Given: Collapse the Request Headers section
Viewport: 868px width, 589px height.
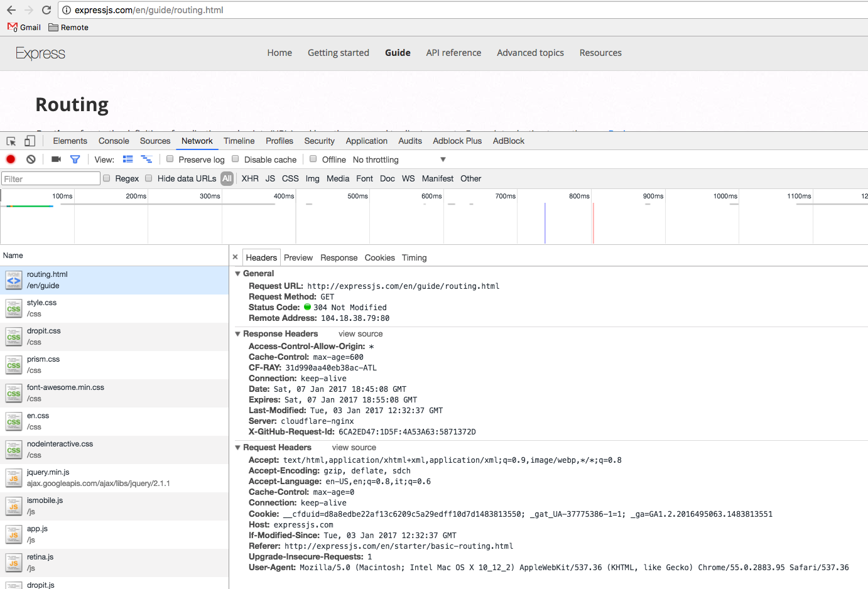Looking at the screenshot, I should (x=238, y=448).
